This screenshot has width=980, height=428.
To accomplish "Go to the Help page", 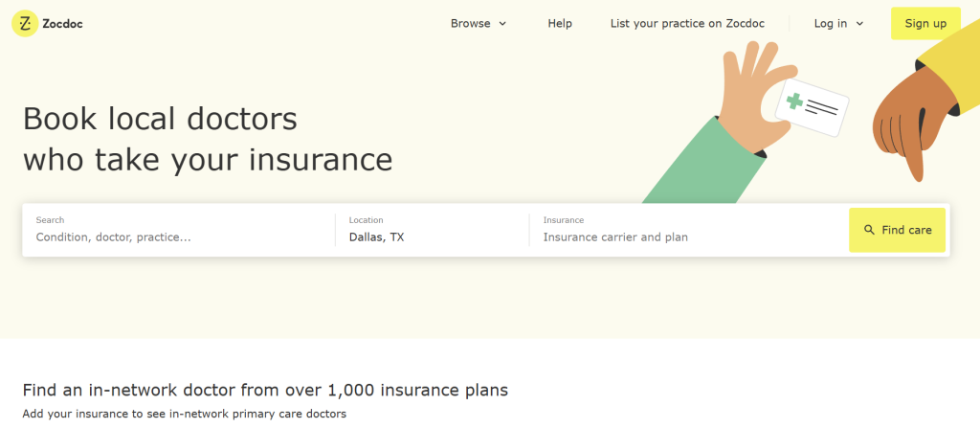I will [x=560, y=24].
